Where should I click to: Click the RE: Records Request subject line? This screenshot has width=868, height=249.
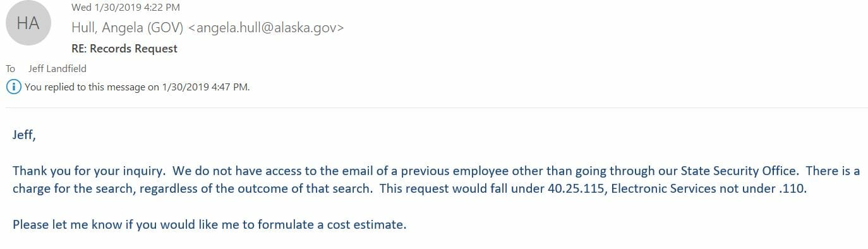[124, 49]
